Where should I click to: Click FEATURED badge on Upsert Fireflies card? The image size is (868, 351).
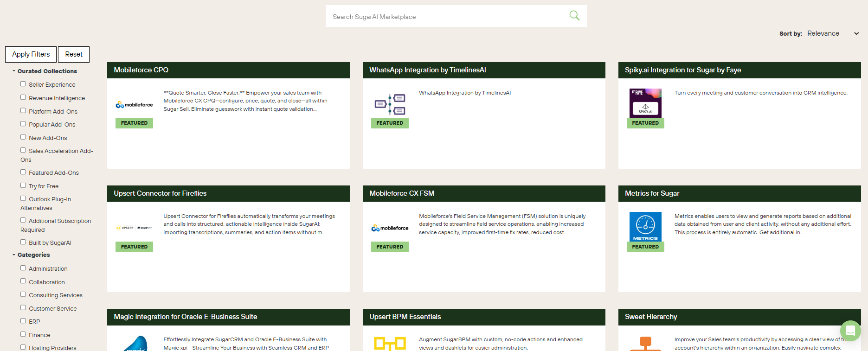(x=134, y=247)
